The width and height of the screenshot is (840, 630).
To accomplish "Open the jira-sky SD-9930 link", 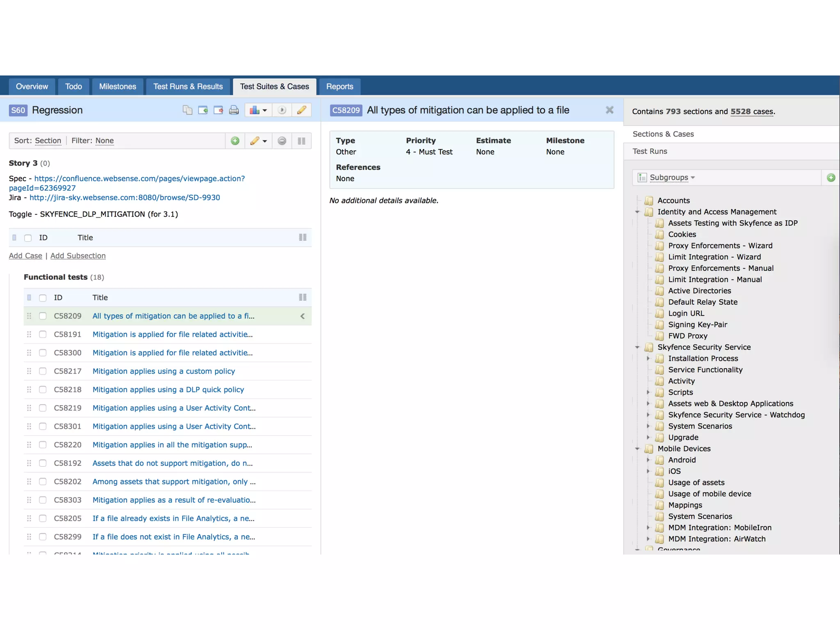I will [x=125, y=197].
